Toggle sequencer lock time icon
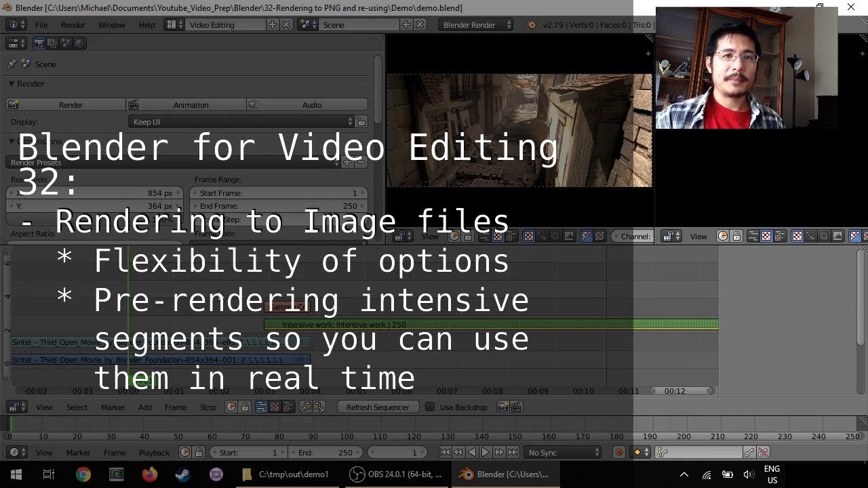This screenshot has height=488, width=868. 244,407
